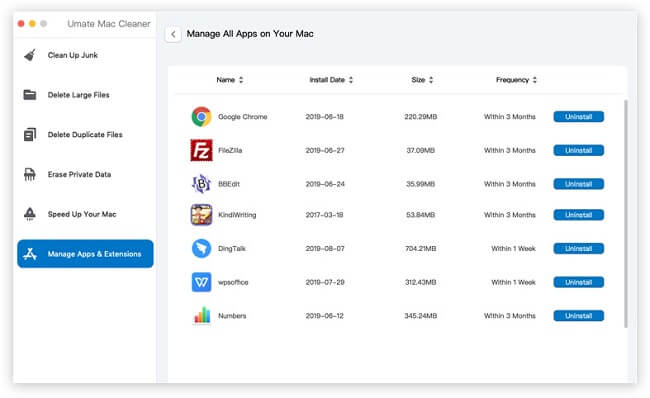This screenshot has width=650, height=398.
Task: Sort apps by Install Date
Action: [331, 80]
